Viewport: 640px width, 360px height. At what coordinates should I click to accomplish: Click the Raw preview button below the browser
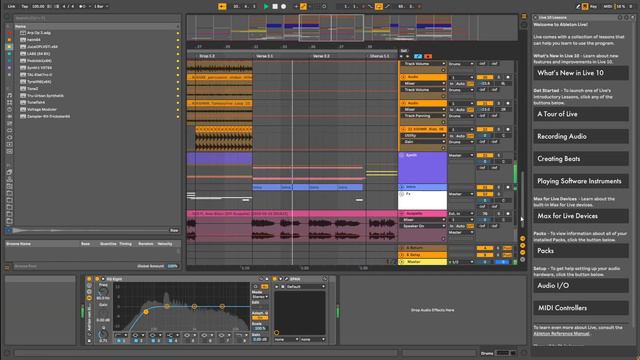pyautogui.click(x=174, y=230)
